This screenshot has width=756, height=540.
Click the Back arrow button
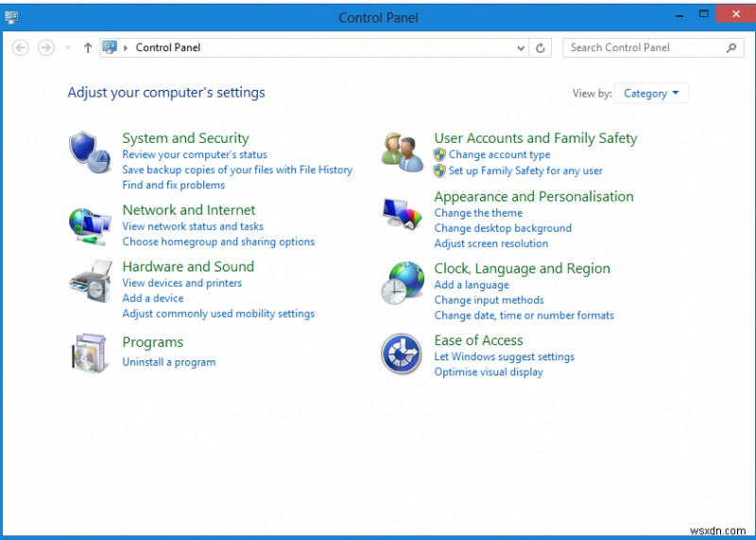tap(20, 48)
